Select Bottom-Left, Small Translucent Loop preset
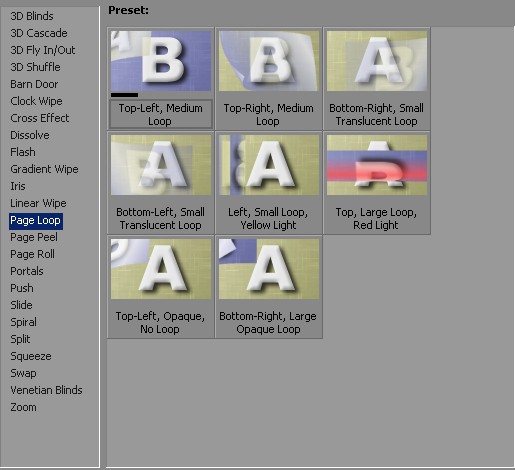Viewport: 515px width, 470px height. 161,183
